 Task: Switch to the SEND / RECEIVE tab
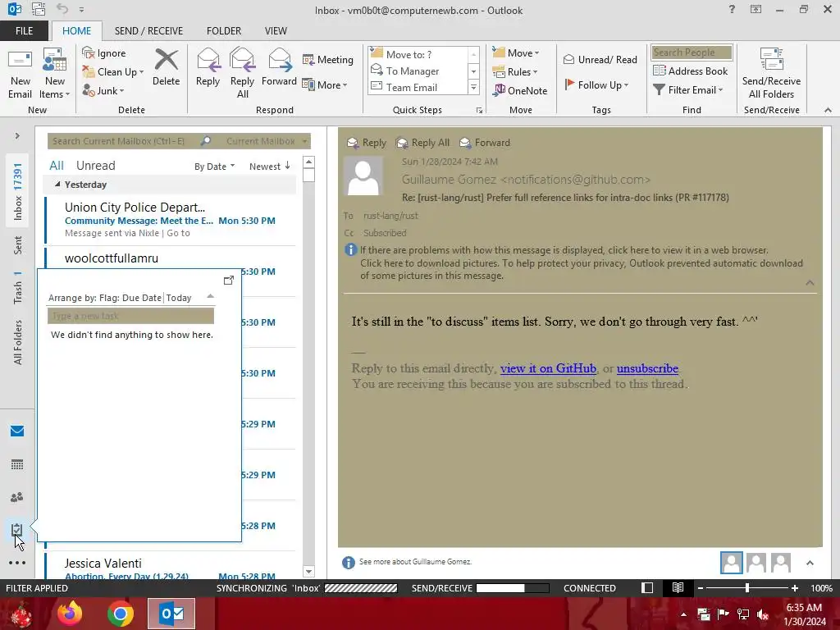click(x=148, y=30)
